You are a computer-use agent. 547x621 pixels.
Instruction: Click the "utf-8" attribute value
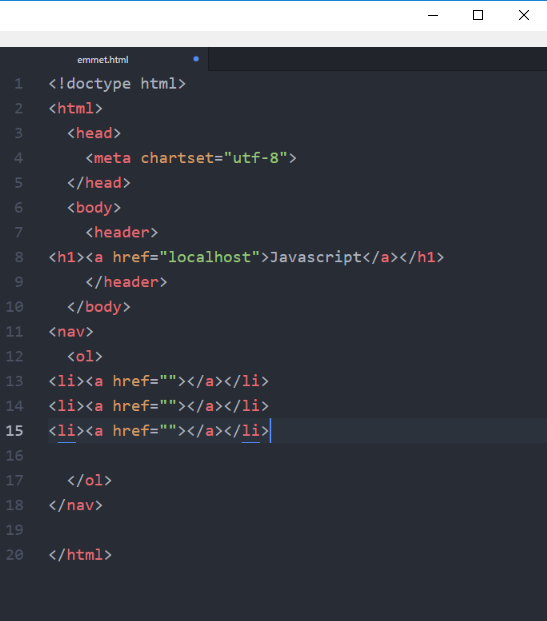pos(255,158)
